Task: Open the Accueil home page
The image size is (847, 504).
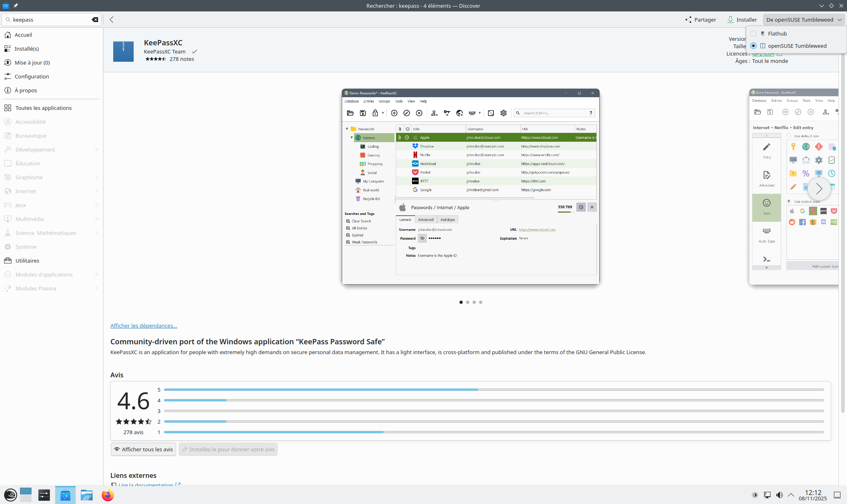Action: pos(23,35)
